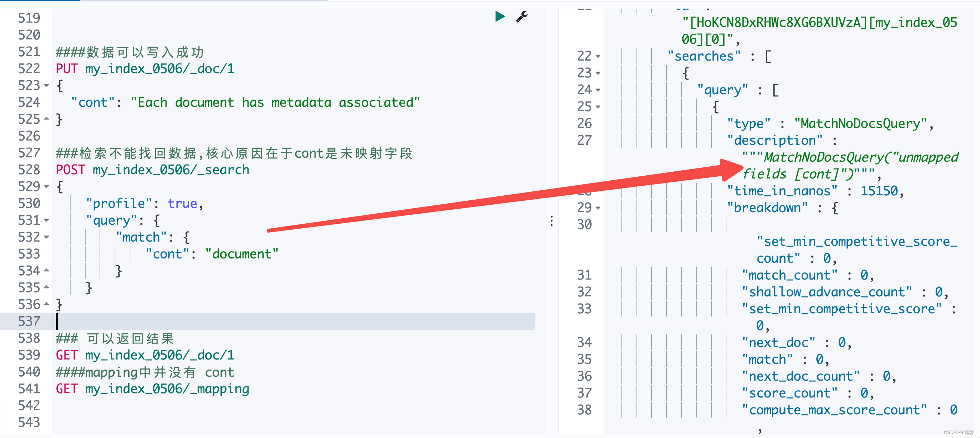The height and width of the screenshot is (438, 980).
Task: Collapse the code block at line 523
Action: [x=47, y=85]
